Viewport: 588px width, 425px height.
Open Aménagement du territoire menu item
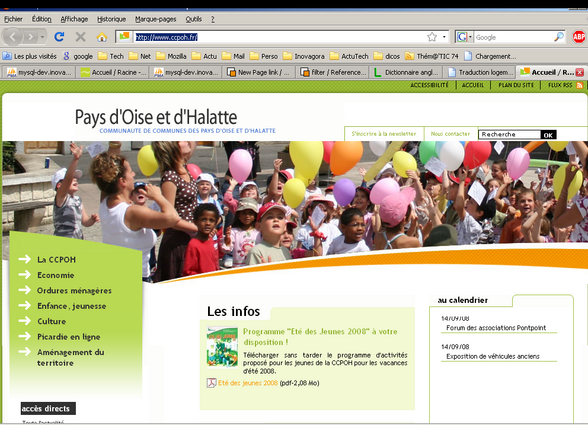[x=70, y=357]
